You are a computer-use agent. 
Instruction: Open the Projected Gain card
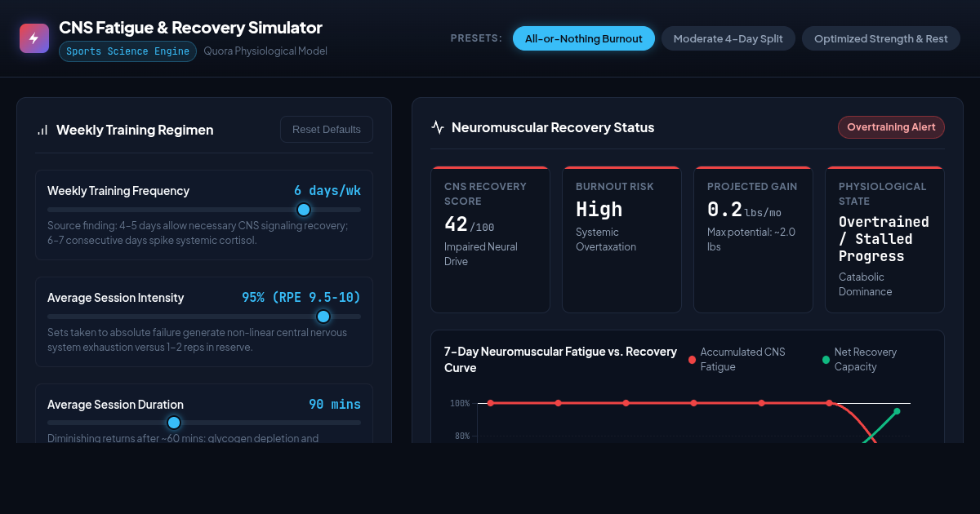(753, 239)
